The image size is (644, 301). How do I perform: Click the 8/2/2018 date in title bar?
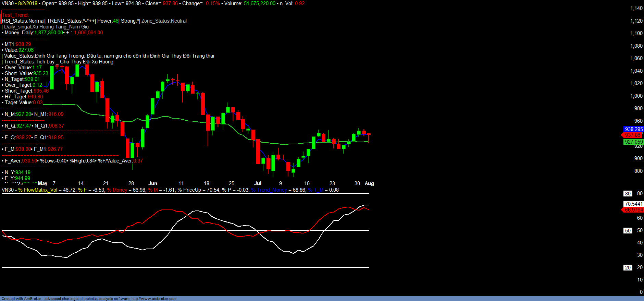tap(28, 3)
